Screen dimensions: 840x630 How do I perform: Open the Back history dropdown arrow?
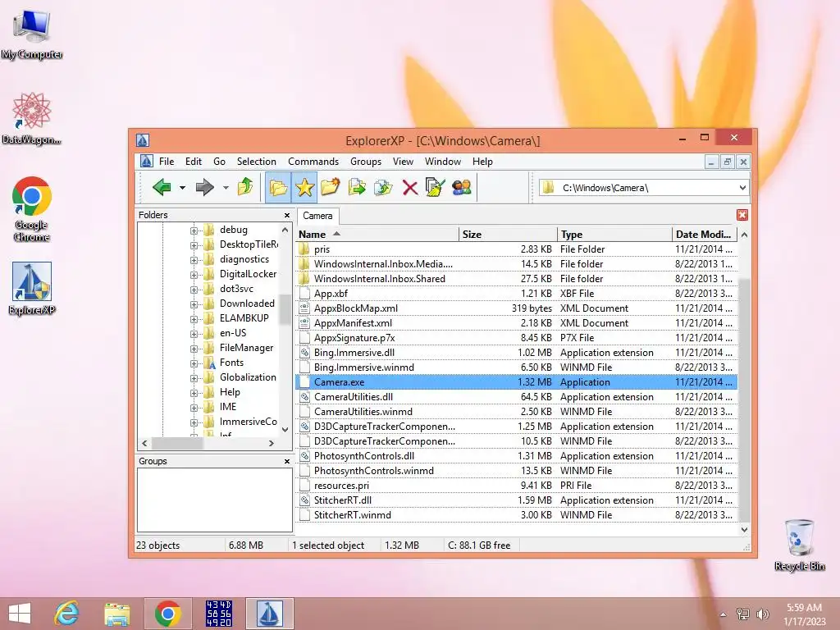click(182, 188)
